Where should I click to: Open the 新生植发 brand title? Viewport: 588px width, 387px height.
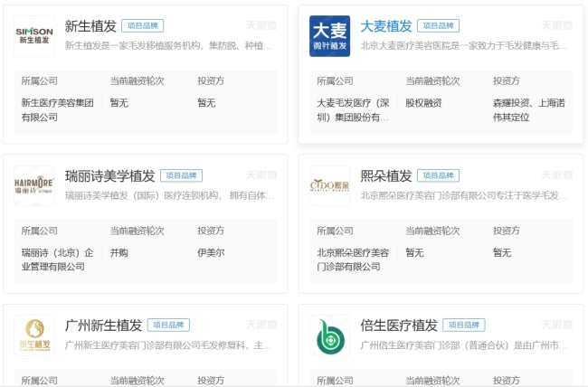90,26
